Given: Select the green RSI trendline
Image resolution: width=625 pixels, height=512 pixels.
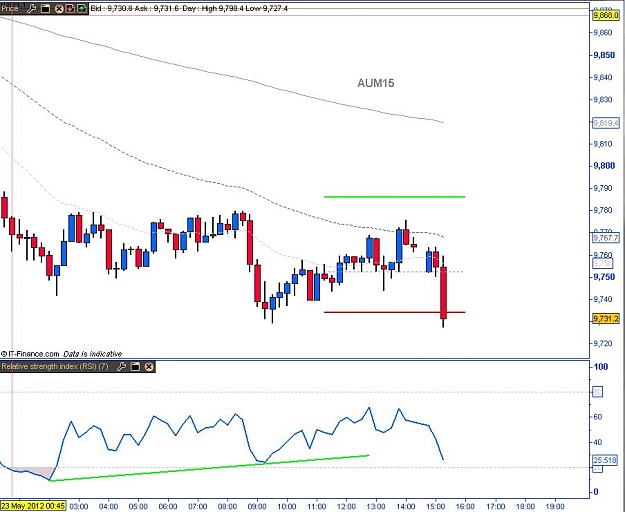Looking at the screenshot, I should click(x=209, y=468).
